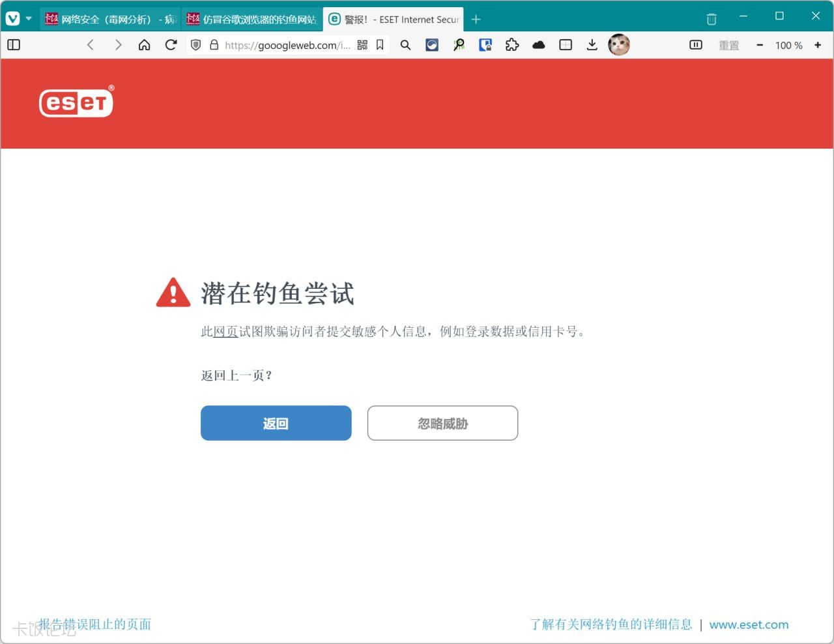Screen dimensions: 834x644
Task: Open the cat avatar profile menu
Action: pos(619,44)
